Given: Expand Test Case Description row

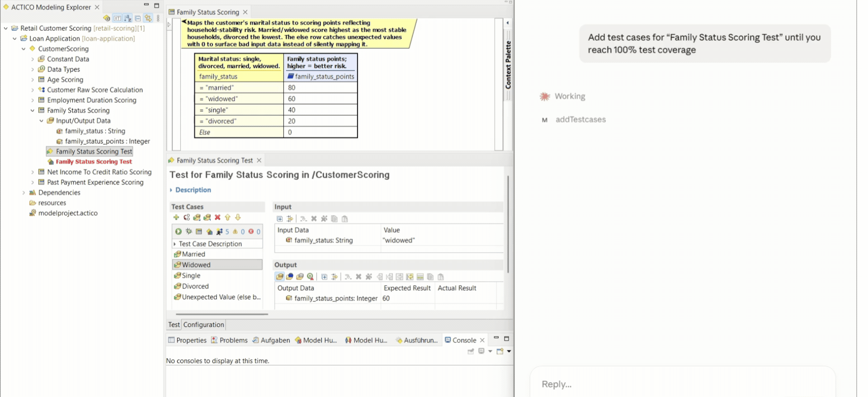Looking at the screenshot, I should (x=175, y=244).
